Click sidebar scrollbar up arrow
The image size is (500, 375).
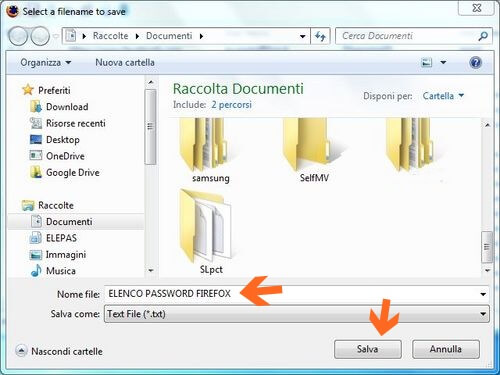click(151, 82)
